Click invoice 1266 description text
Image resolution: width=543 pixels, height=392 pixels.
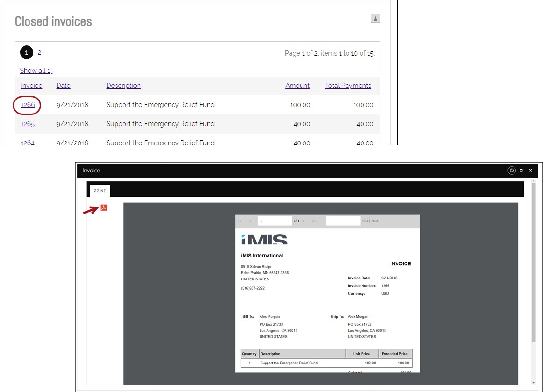(160, 105)
